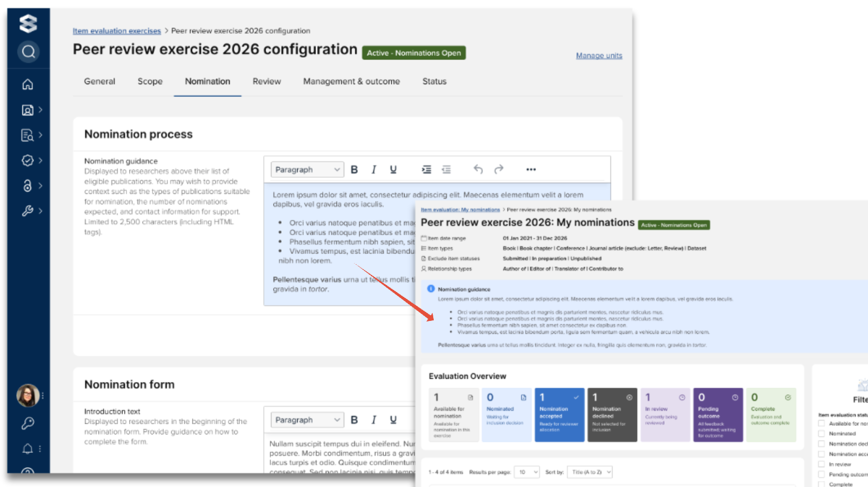
Task: Switch to the Scope tab
Action: [x=150, y=81]
